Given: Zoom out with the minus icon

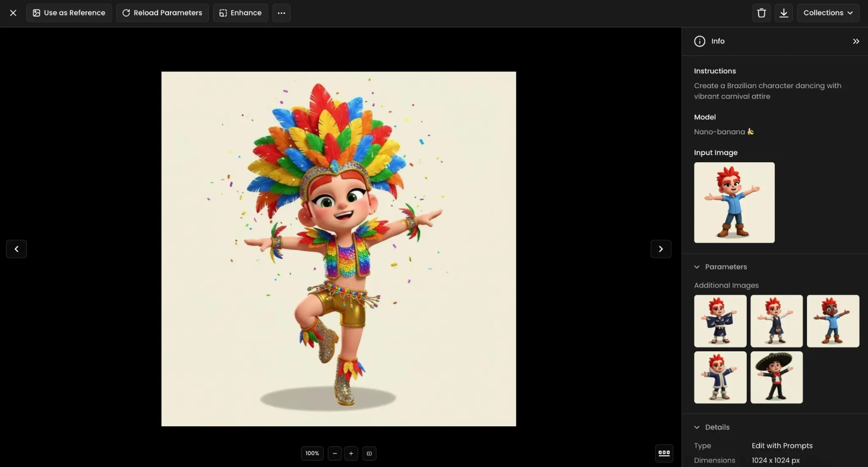Looking at the screenshot, I should 334,453.
